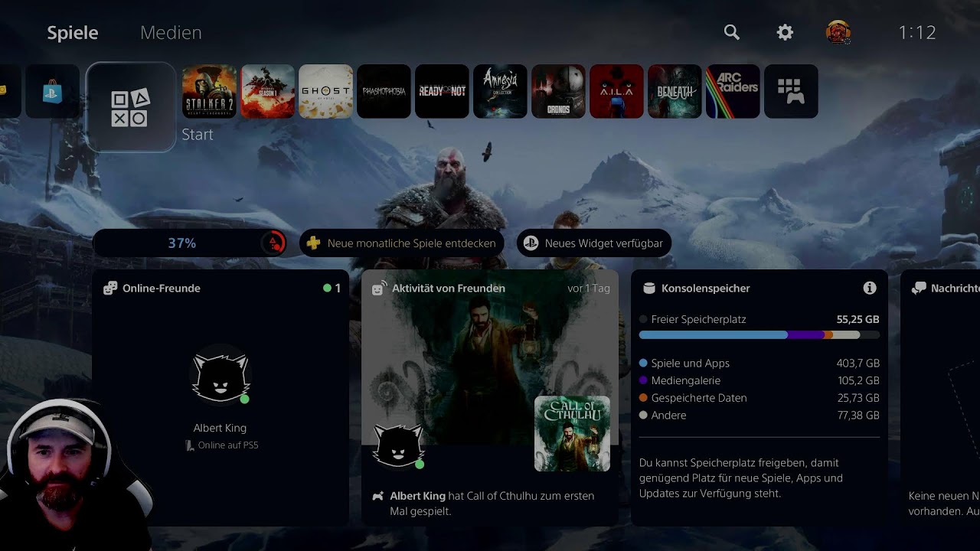Click the cat avatar in activity card
980x551 pixels.
(x=398, y=446)
